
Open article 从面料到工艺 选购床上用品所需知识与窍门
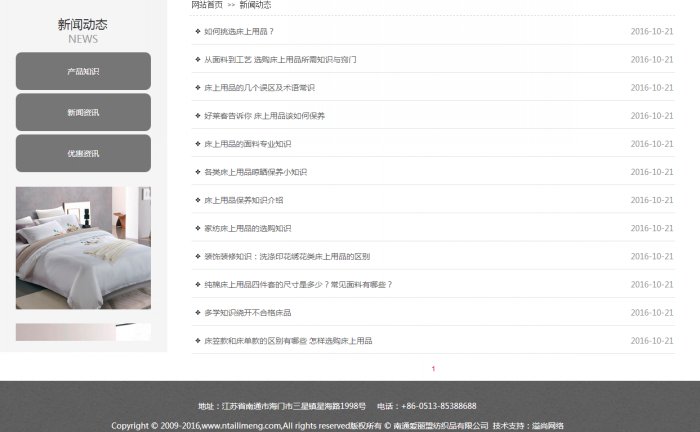[280, 60]
